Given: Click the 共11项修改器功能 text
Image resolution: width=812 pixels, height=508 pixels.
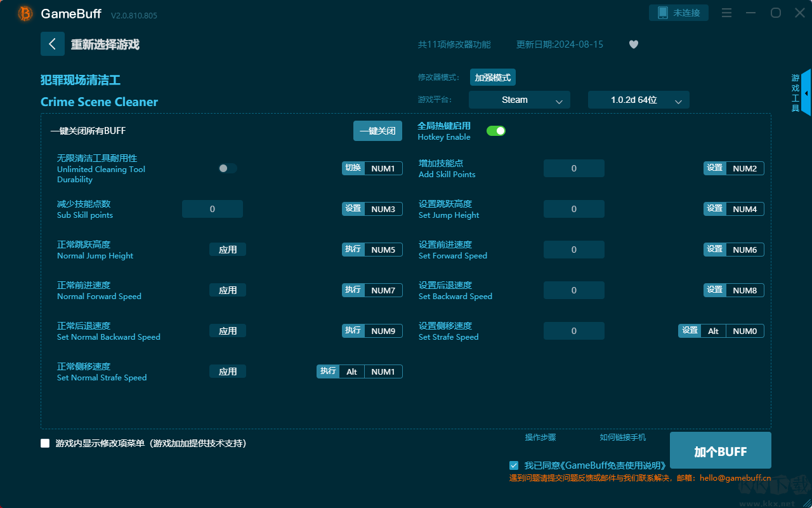Looking at the screenshot, I should tap(454, 44).
